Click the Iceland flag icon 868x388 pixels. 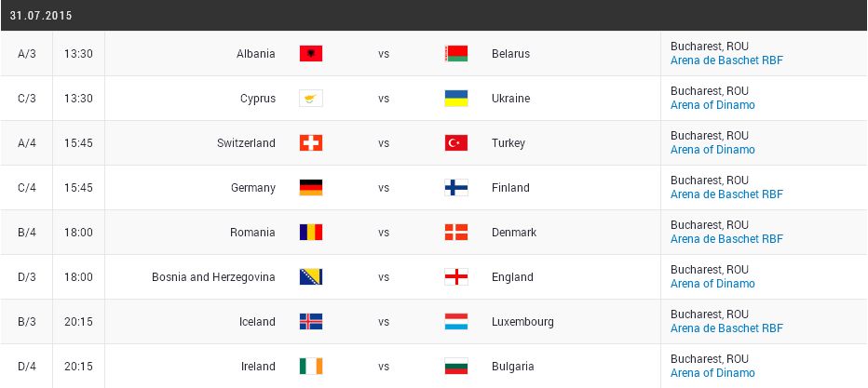coord(311,322)
